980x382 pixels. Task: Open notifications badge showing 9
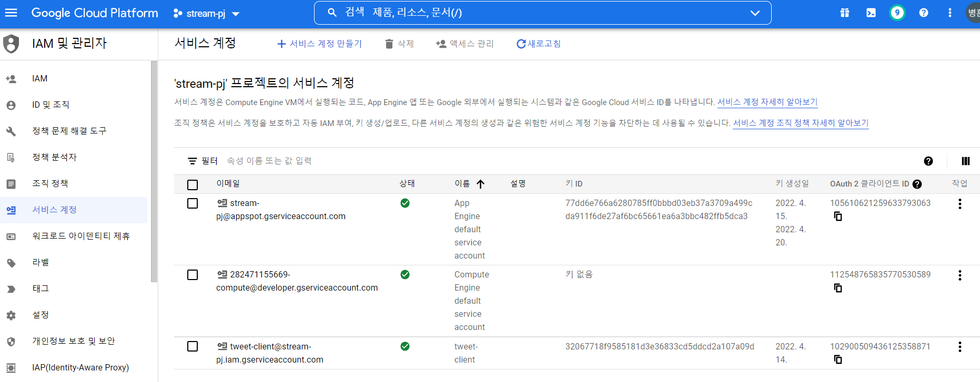[897, 13]
